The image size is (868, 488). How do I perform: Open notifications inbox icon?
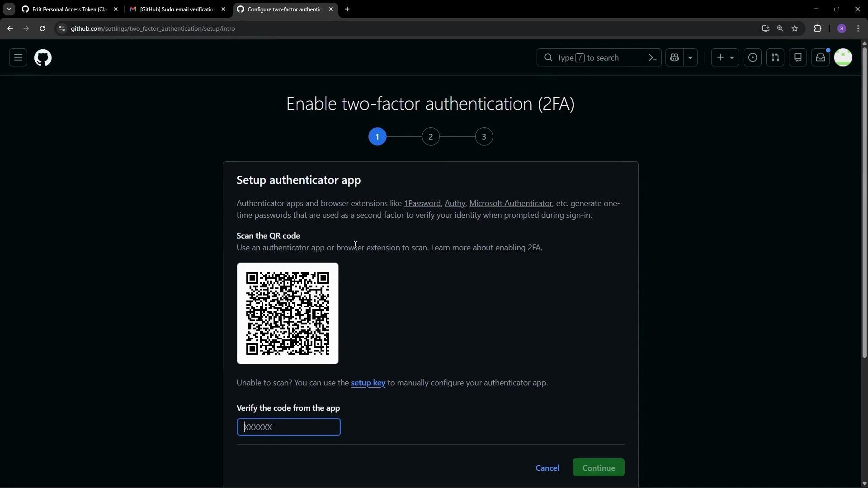(821, 57)
